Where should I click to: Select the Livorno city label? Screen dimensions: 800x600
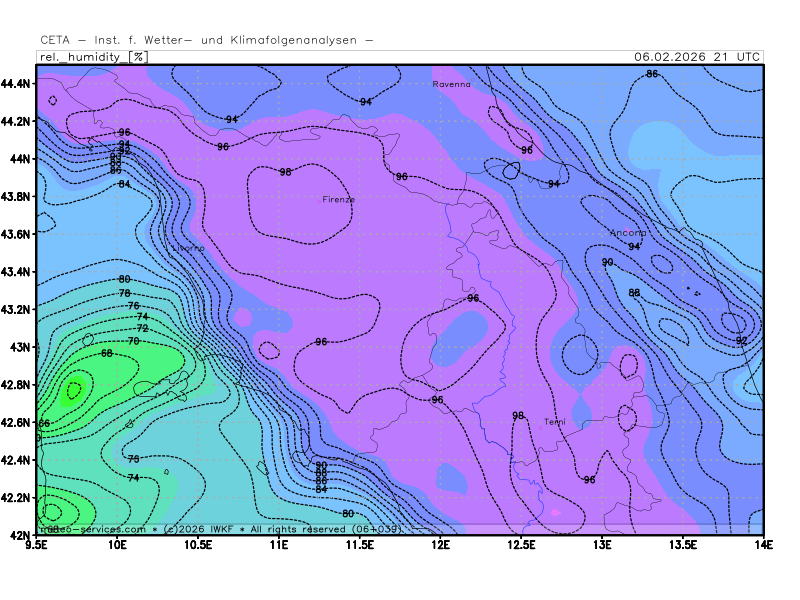tap(188, 248)
